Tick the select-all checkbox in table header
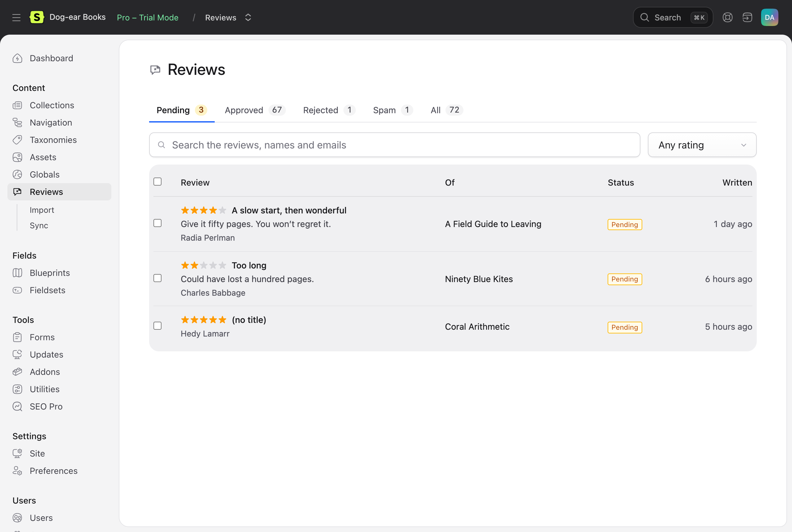This screenshot has height=532, width=792. click(x=157, y=182)
